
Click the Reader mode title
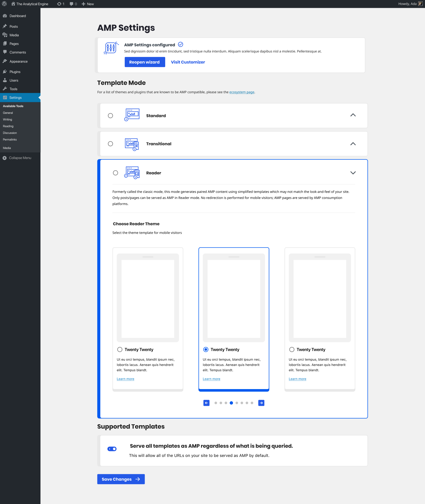[154, 173]
